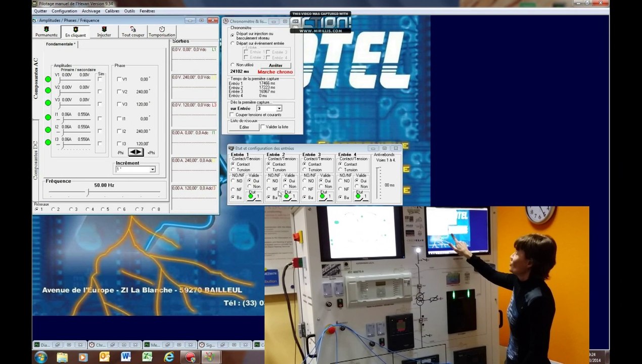Select Non under Valide for Entrée 3

pyautogui.click(x=322, y=187)
